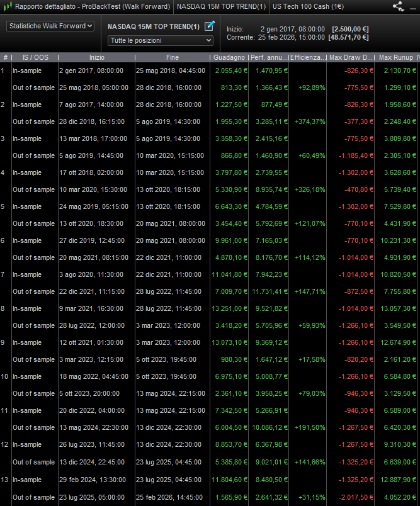
Task: Click the Fine column header
Action: 173,57
